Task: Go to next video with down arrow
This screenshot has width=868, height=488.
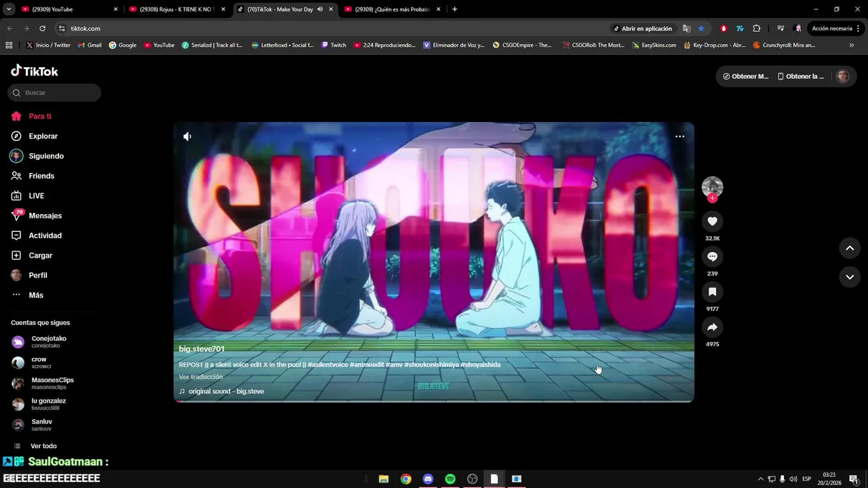Action: click(850, 277)
